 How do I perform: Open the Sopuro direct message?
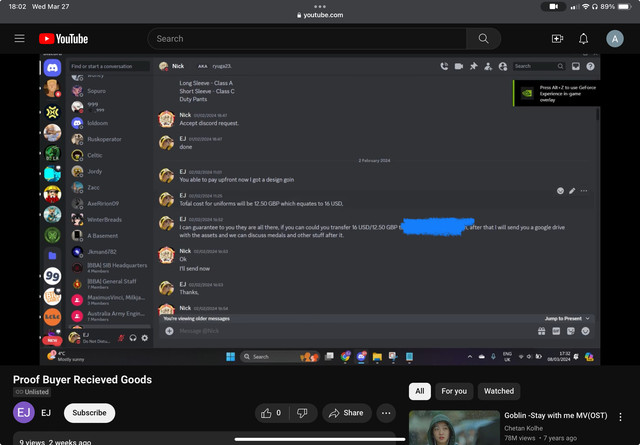pos(109,91)
